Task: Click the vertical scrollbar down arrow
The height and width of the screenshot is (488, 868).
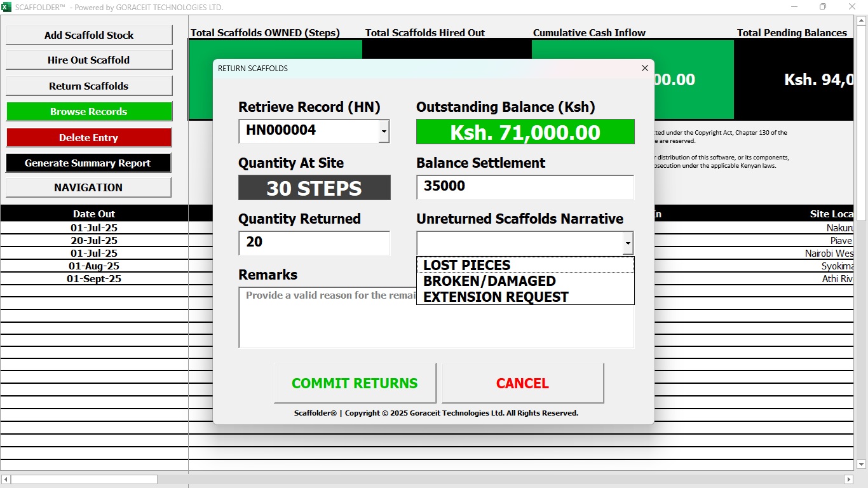Action: click(x=862, y=464)
